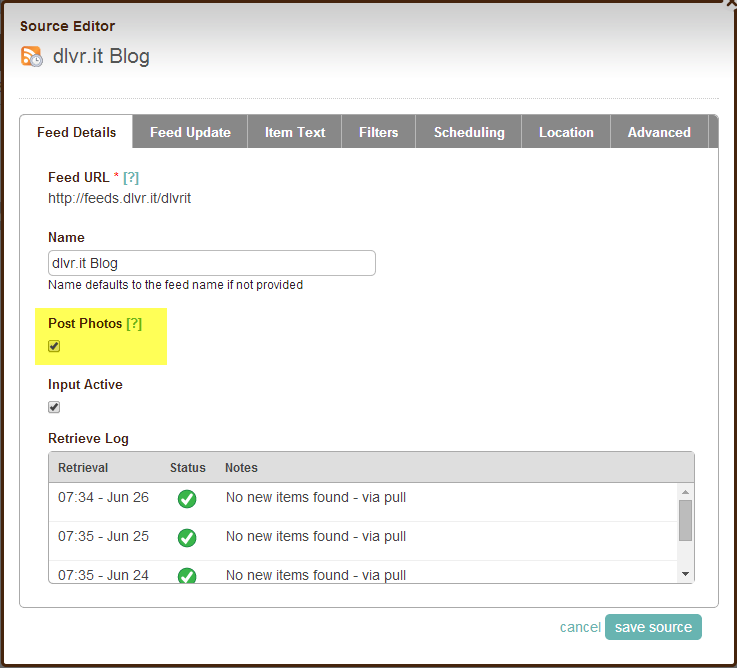Click the green check status for 07:34 - Jun 26
The width and height of the screenshot is (737, 668).
tap(187, 498)
